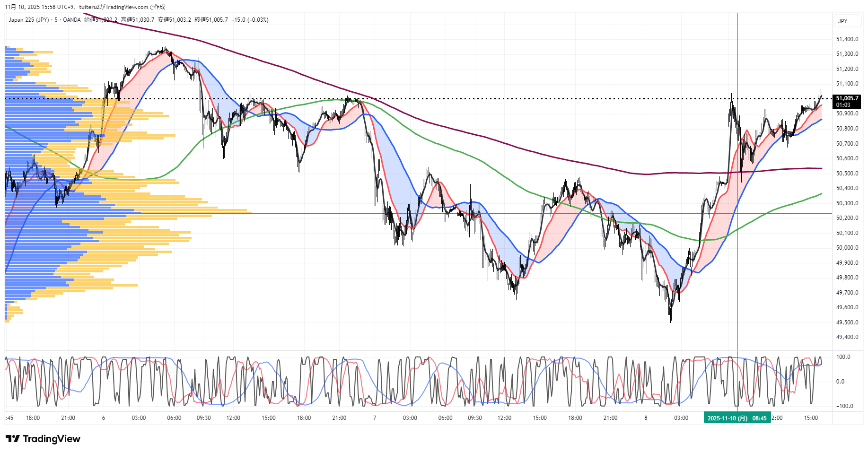This screenshot has height=453, width=868.
Task: Click the 51,400.0 price axis label
Action: [x=847, y=39]
